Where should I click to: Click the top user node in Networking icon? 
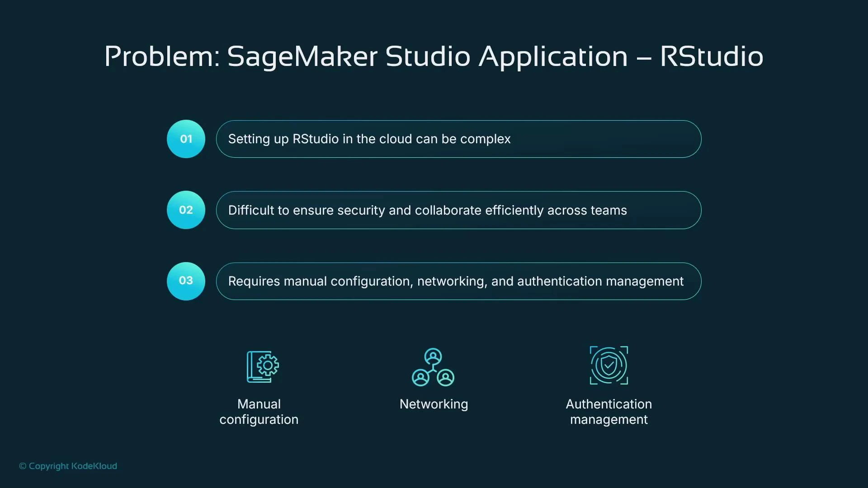pos(433,356)
